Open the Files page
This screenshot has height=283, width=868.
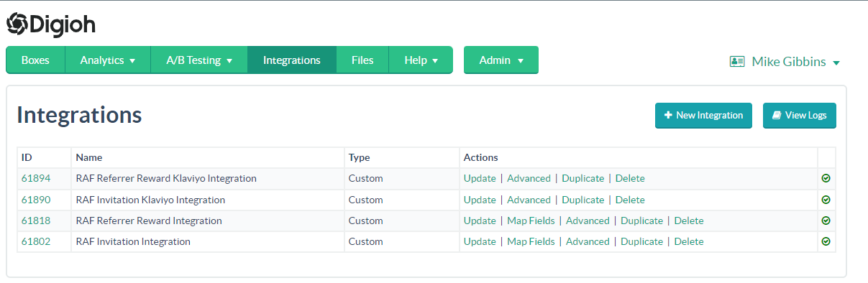(362, 60)
